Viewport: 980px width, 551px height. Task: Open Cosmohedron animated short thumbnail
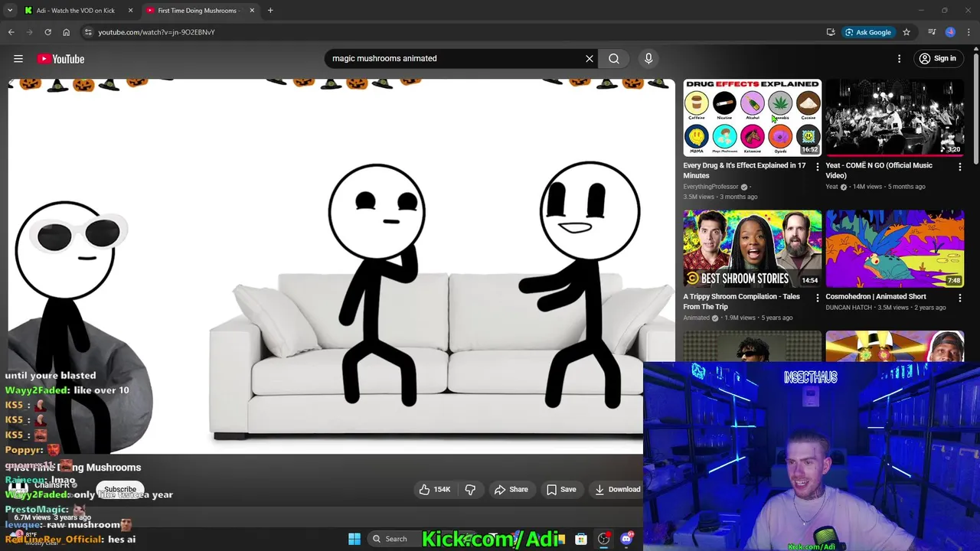click(894, 249)
